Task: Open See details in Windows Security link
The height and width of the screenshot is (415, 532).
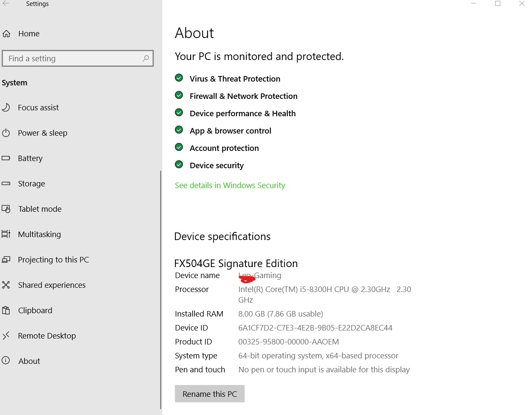Action: pos(230,185)
